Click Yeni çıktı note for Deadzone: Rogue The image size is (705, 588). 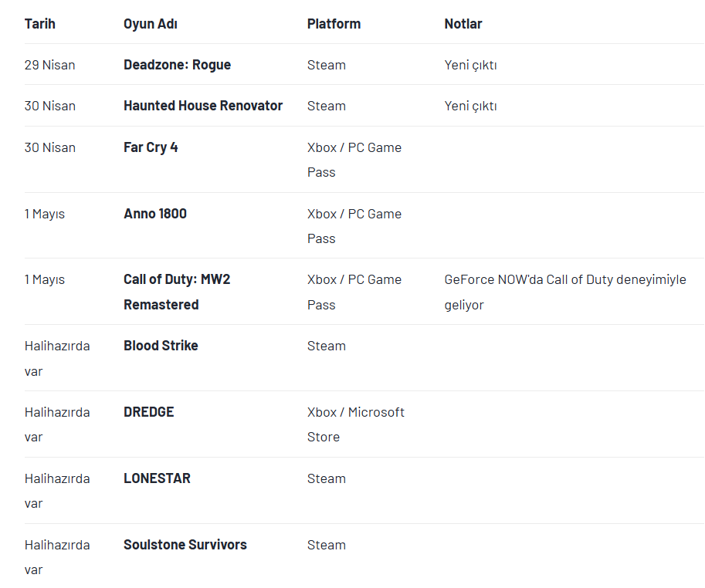click(470, 65)
